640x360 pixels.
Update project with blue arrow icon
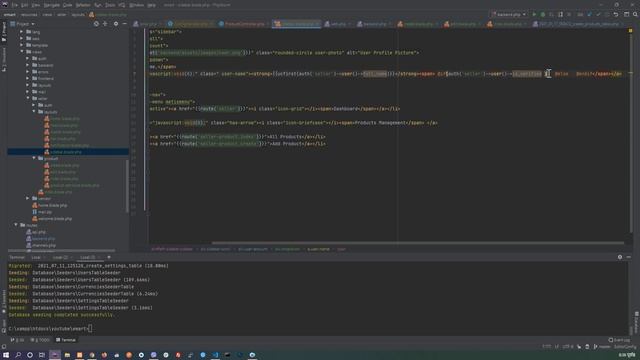(589, 14)
